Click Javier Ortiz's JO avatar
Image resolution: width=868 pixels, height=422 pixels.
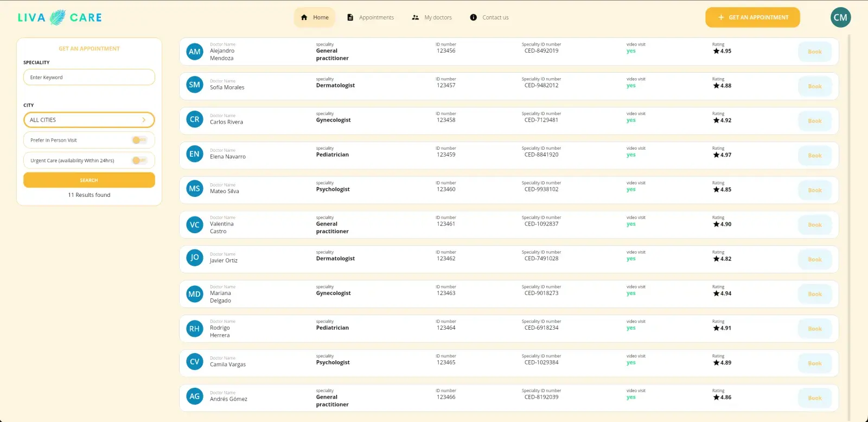point(195,257)
